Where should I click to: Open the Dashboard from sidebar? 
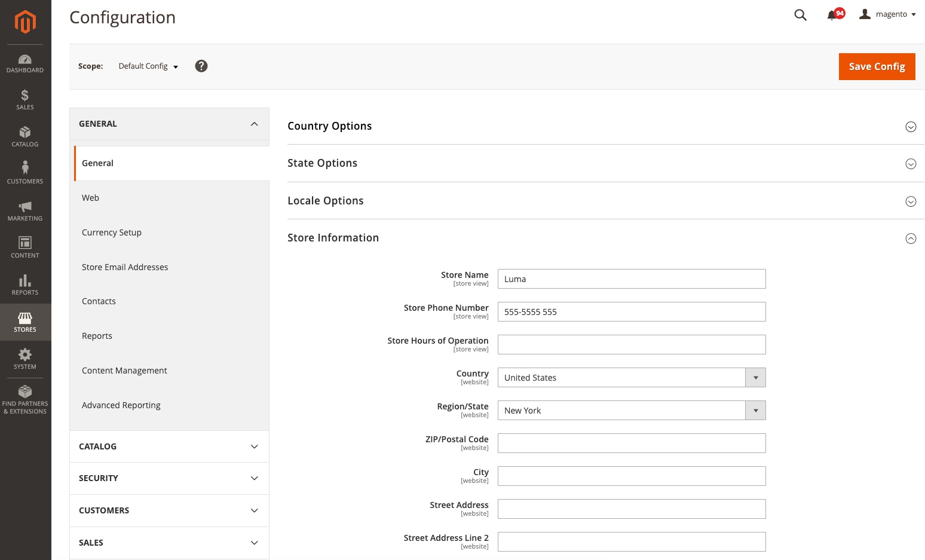[25, 63]
